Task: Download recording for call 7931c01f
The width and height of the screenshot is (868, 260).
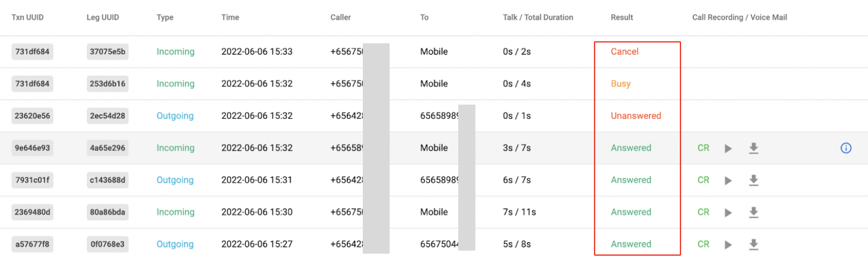Action: point(754,180)
